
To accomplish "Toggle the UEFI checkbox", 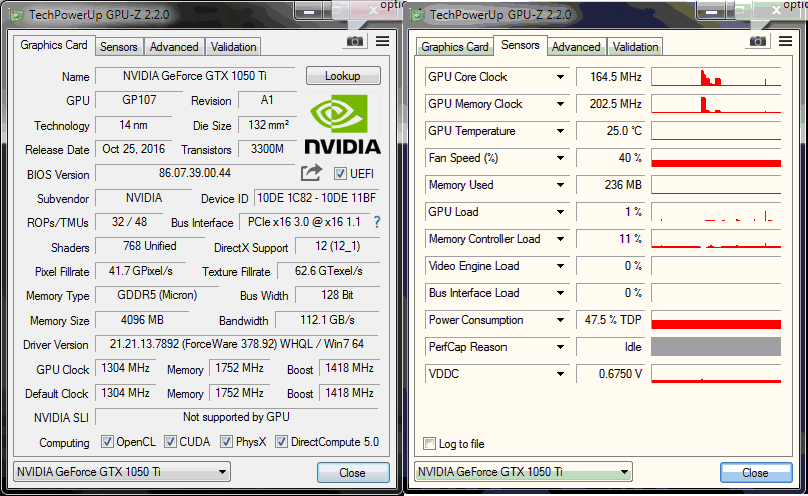I will tap(340, 174).
